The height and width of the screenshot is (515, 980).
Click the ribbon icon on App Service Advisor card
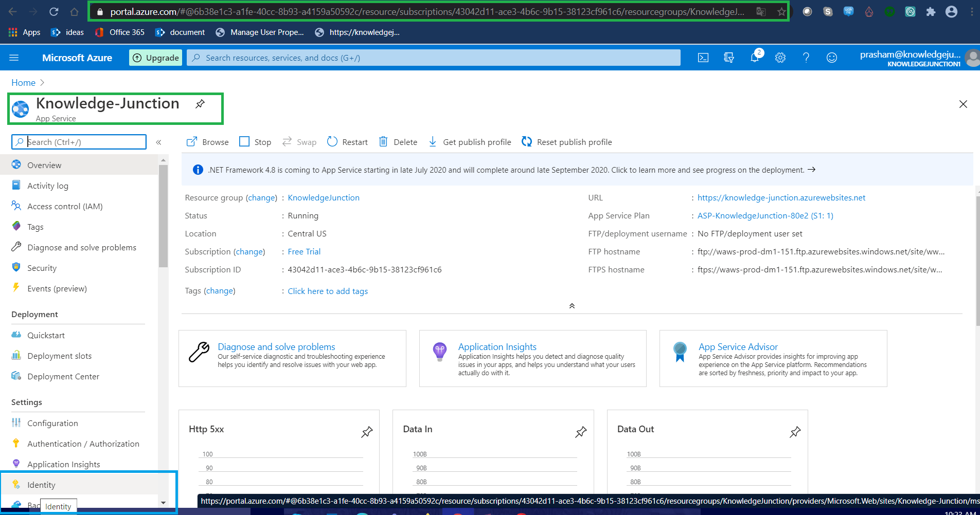(x=680, y=352)
